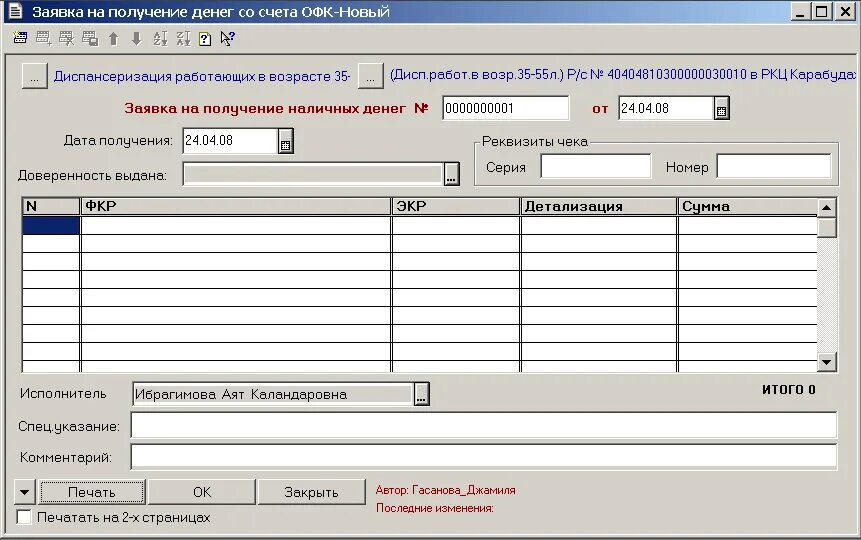Screen dimensions: 861x540
Task: Click the ellipsis button before Диспансеризация работающих
Action: pos(34,76)
